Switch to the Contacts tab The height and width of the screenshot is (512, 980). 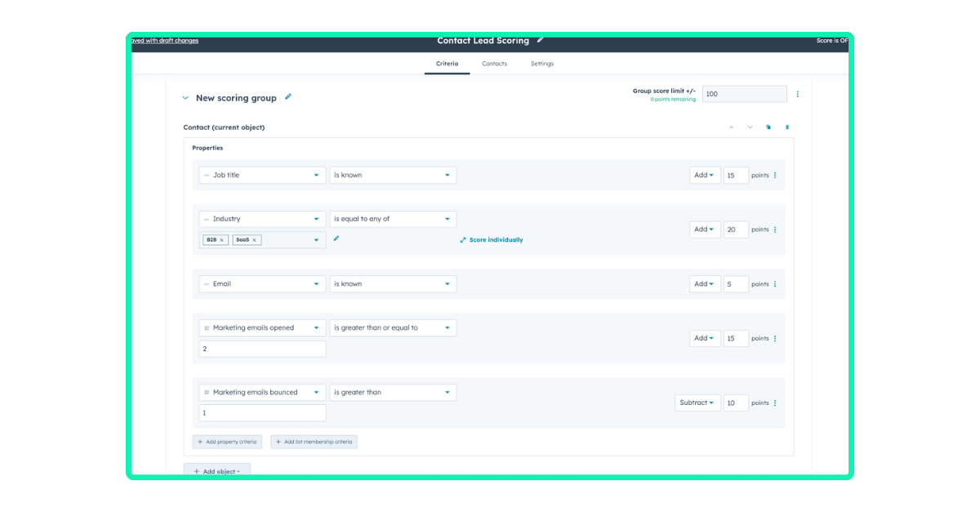(494, 64)
